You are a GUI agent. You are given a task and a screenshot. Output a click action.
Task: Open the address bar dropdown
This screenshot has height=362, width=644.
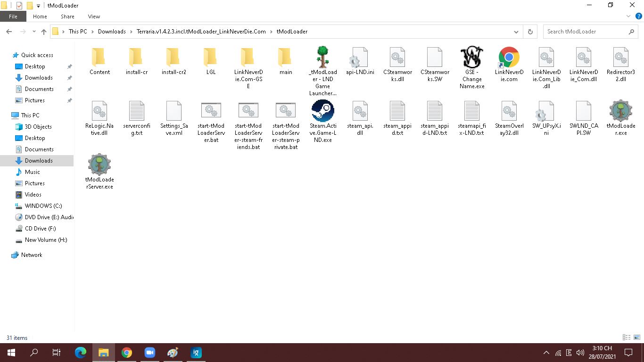516,32
